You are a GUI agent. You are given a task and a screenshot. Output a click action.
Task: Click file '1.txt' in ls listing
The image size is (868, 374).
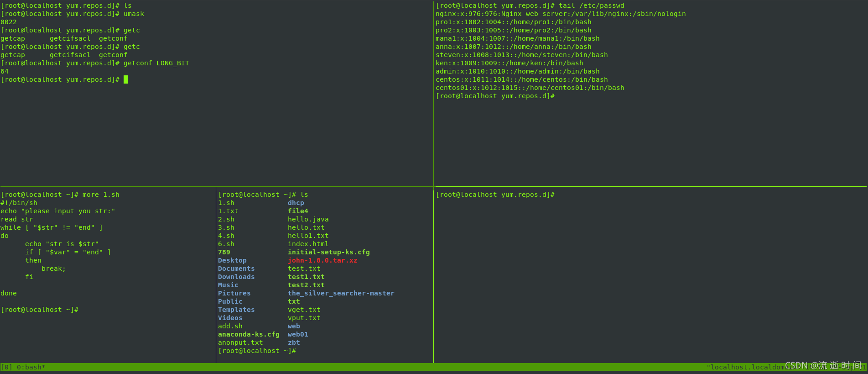pos(228,211)
